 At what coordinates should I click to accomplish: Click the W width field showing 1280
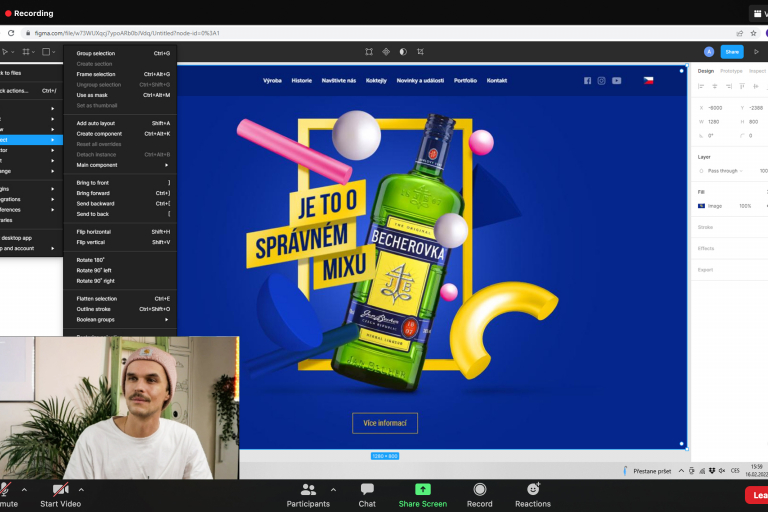[714, 121]
